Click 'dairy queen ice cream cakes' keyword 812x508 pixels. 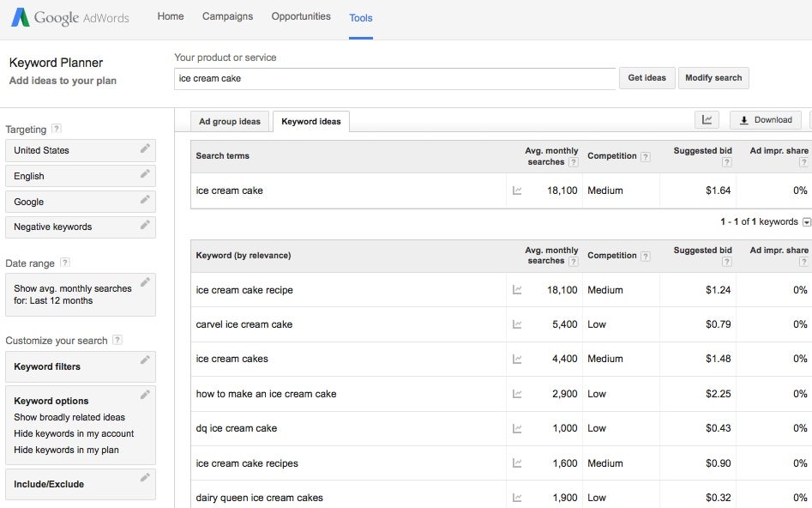point(260,498)
